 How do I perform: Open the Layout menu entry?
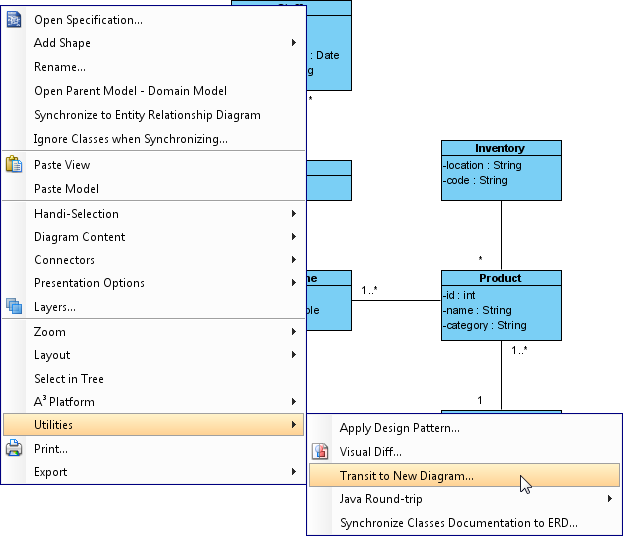(153, 355)
